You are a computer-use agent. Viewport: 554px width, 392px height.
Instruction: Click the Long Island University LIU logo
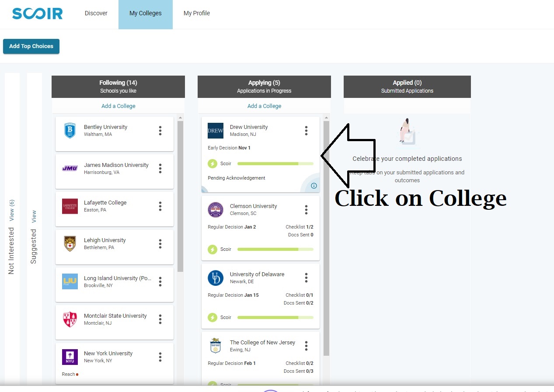pos(70,281)
